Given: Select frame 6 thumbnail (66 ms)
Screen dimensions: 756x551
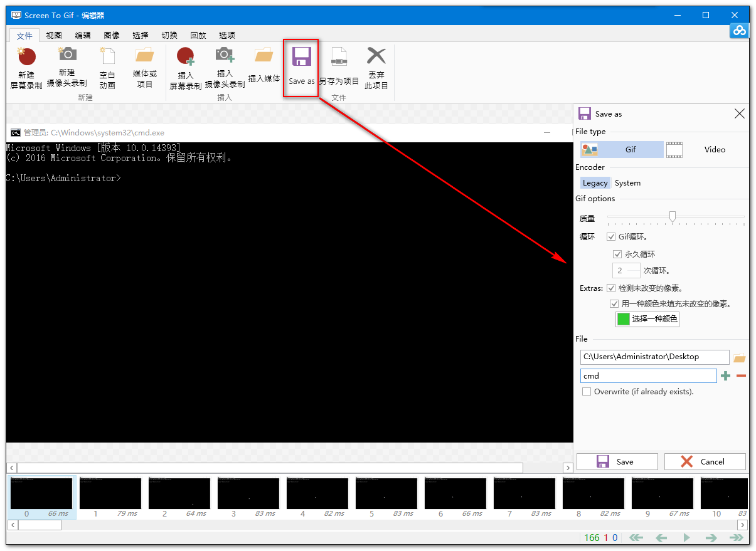Looking at the screenshot, I should click(456, 497).
